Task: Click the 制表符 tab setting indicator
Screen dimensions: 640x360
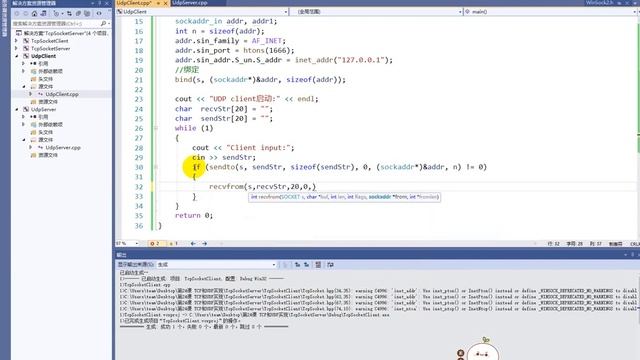Action: point(616,244)
